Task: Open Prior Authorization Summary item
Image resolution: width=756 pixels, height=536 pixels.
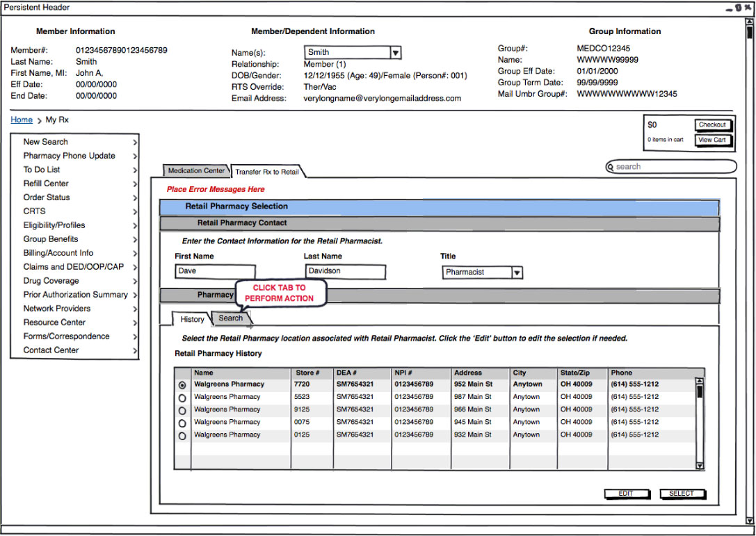Action: coord(74,295)
